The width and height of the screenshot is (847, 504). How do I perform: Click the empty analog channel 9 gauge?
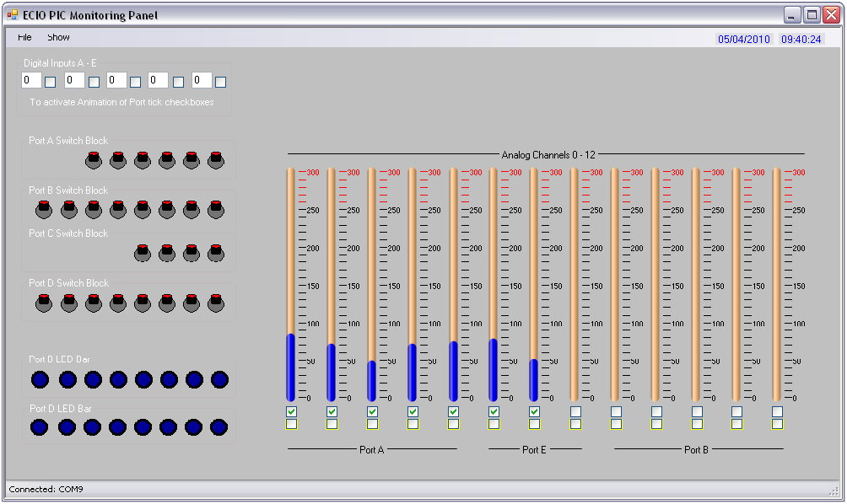point(655,284)
